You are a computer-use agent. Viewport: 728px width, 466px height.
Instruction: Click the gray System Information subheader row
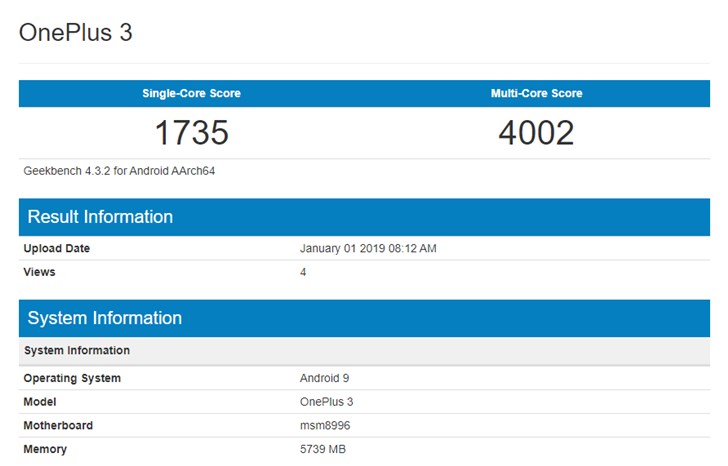tap(364, 351)
